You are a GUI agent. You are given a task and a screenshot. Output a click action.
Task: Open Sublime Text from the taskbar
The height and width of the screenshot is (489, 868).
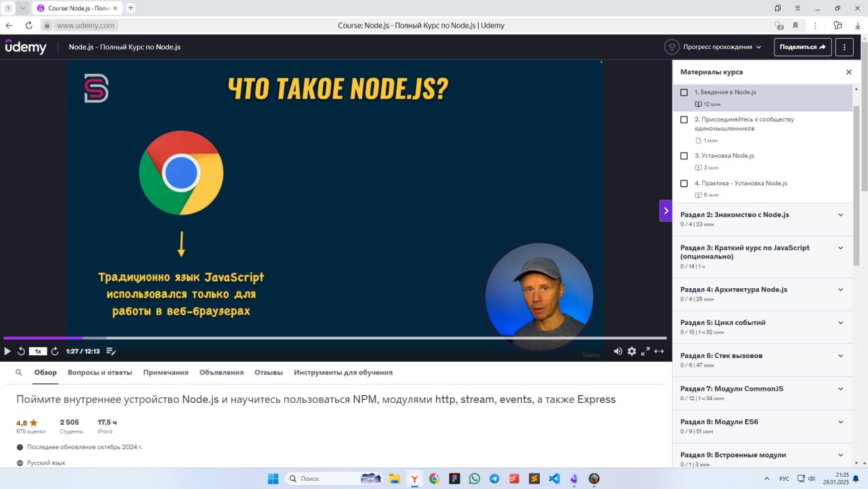pos(534,478)
